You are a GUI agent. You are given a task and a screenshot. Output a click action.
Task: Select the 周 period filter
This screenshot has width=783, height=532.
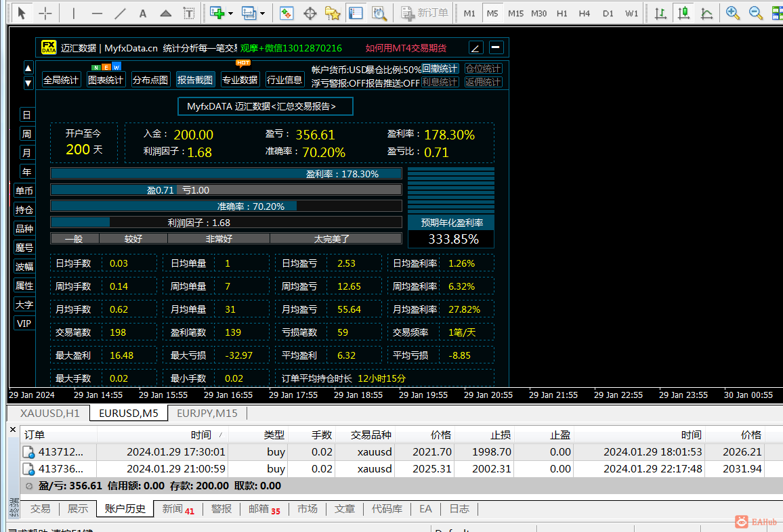click(27, 134)
